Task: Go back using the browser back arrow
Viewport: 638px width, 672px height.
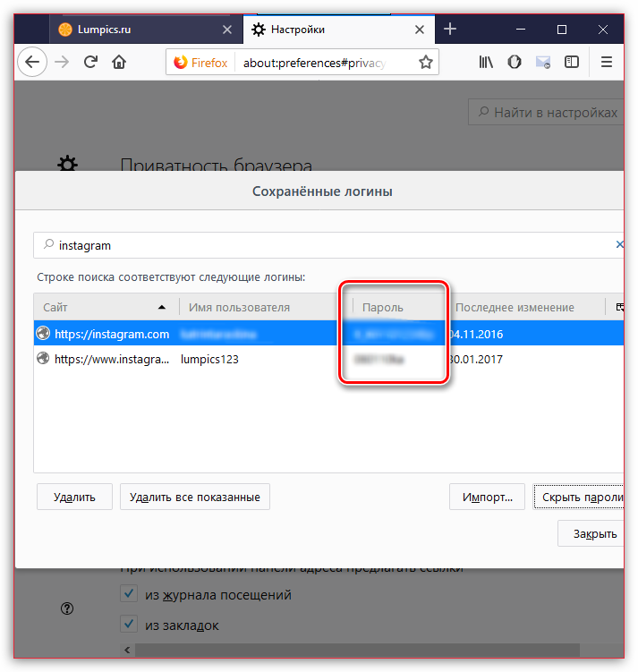Action: click(32, 62)
